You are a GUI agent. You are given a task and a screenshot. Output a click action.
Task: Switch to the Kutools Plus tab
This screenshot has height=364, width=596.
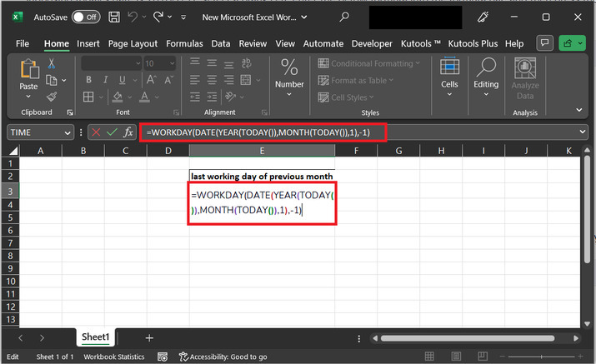pos(474,43)
